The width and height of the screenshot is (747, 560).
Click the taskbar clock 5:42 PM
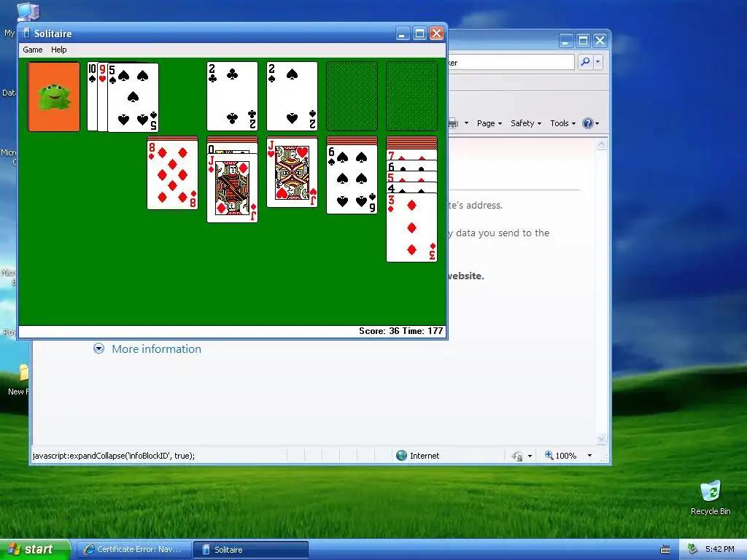pos(720,550)
